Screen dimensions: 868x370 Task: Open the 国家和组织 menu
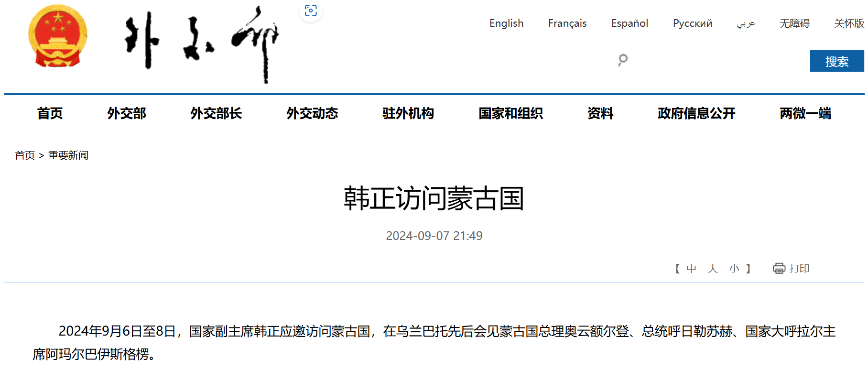(x=510, y=113)
